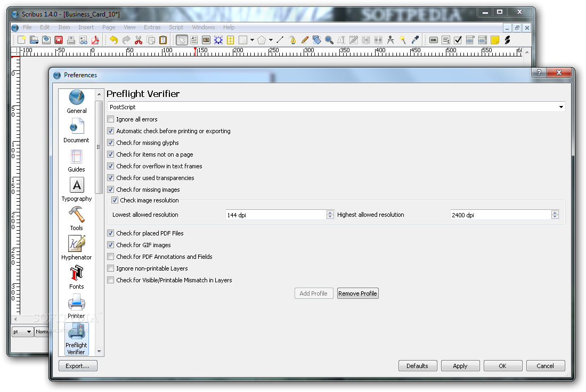
Task: Enable Check for PDF Annotations and Fields
Action: 111,257
